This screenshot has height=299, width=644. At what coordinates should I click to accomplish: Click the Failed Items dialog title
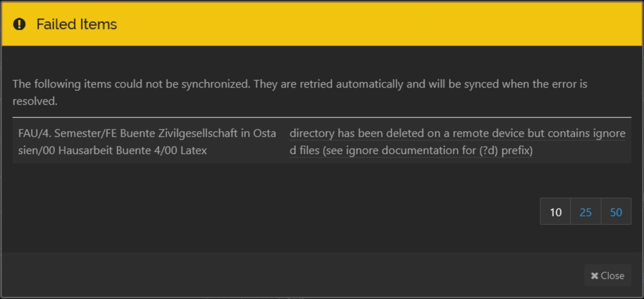tap(76, 24)
